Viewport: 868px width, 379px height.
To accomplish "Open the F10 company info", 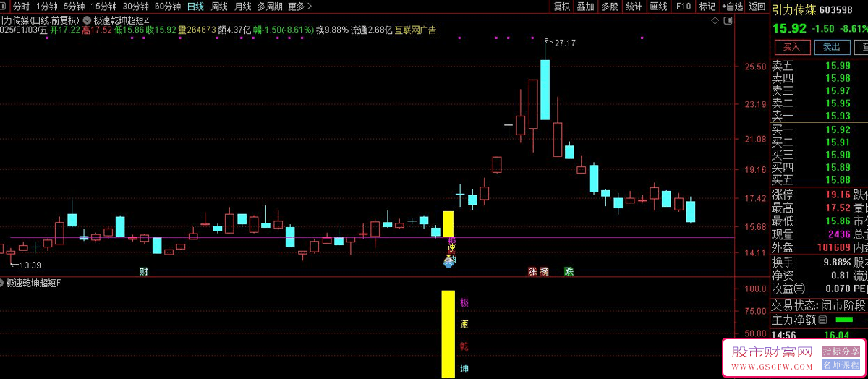I will [683, 7].
